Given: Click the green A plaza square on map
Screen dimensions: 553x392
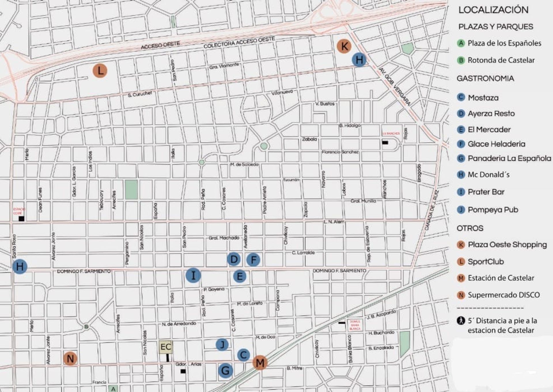Looking at the screenshot, I should pos(113,389).
